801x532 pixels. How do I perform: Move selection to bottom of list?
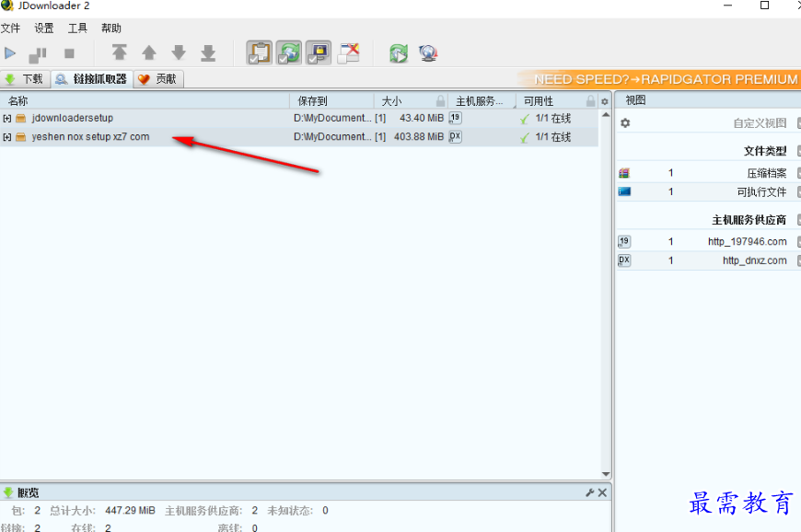(208, 52)
